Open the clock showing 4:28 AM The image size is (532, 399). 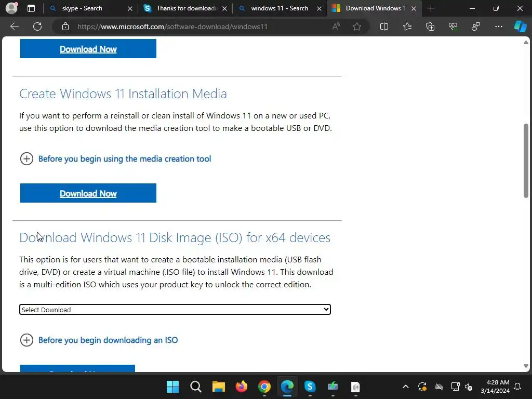[495, 387]
